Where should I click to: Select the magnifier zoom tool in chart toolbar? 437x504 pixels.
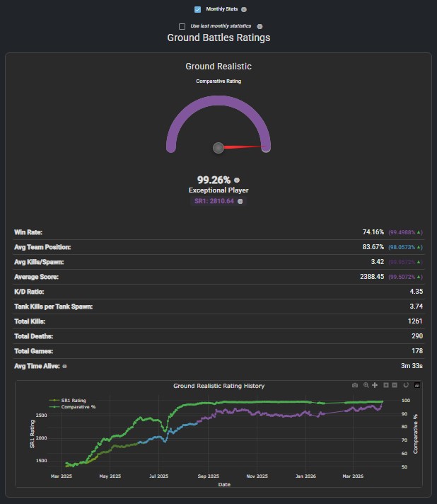[x=366, y=385]
